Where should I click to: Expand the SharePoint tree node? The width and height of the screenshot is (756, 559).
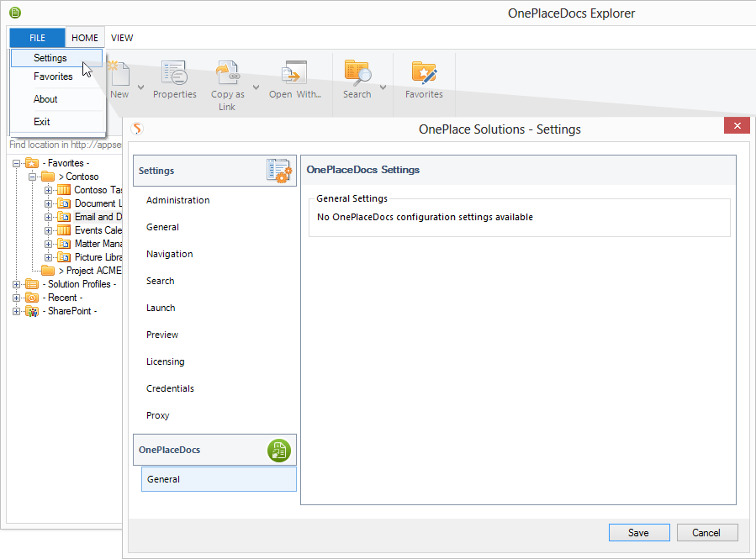pos(17,311)
